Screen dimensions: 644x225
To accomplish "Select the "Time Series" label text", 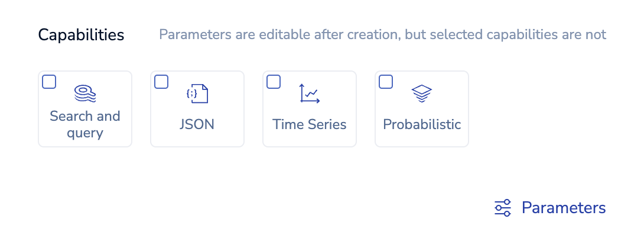I will [x=309, y=124].
